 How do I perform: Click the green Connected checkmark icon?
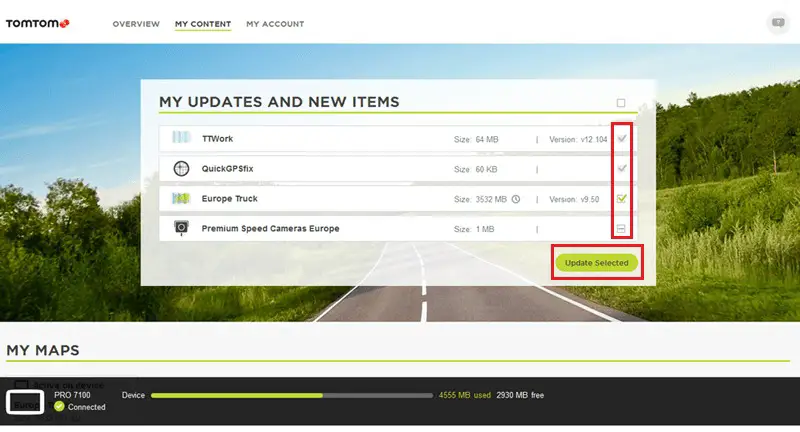click(x=59, y=406)
